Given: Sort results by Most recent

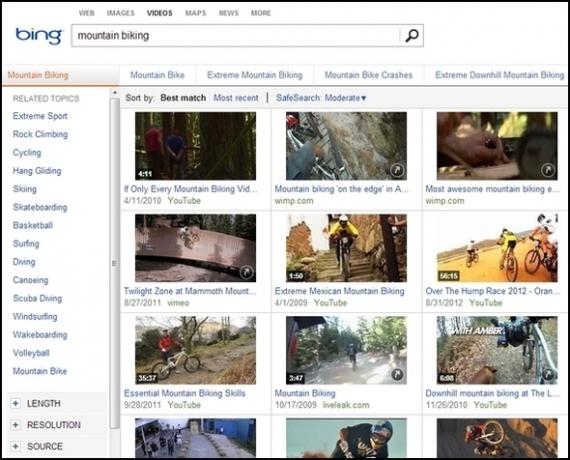Looking at the screenshot, I should (236, 98).
